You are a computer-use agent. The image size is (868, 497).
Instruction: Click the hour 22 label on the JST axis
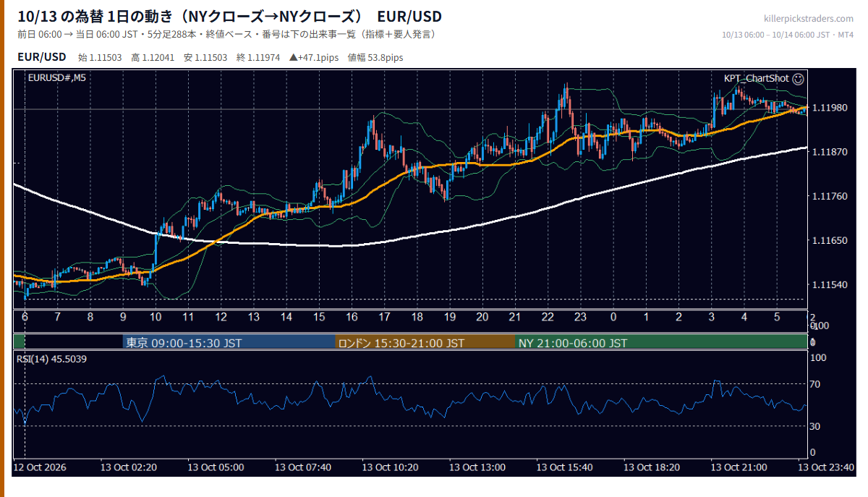[548, 317]
